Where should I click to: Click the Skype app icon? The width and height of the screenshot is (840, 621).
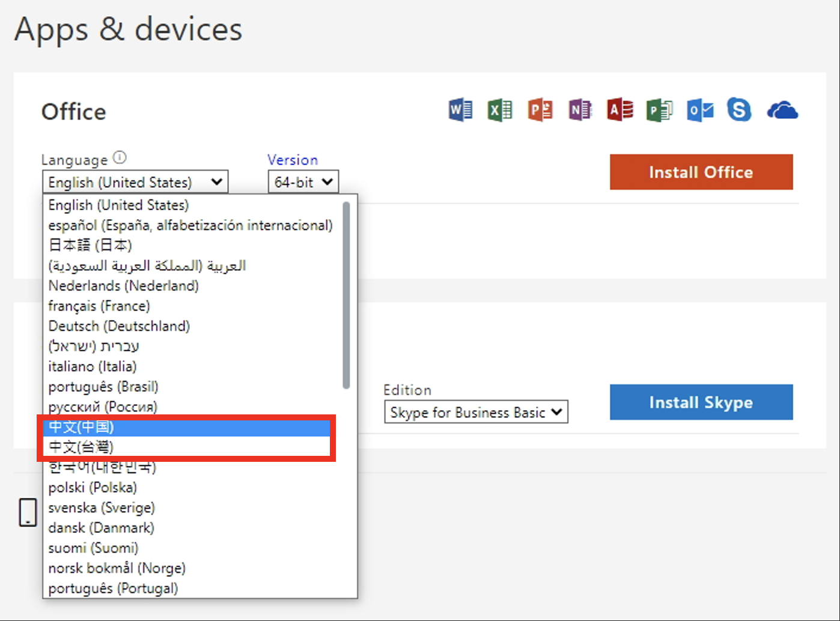[x=739, y=110]
